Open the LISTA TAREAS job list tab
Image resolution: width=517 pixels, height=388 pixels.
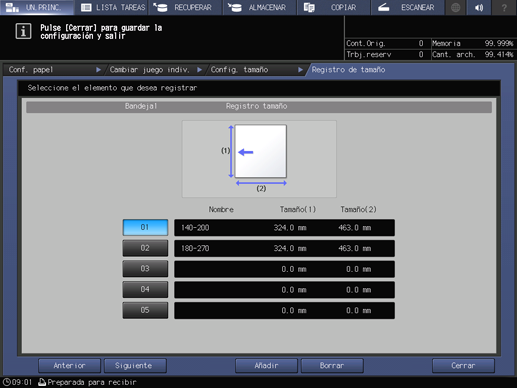[112, 7]
